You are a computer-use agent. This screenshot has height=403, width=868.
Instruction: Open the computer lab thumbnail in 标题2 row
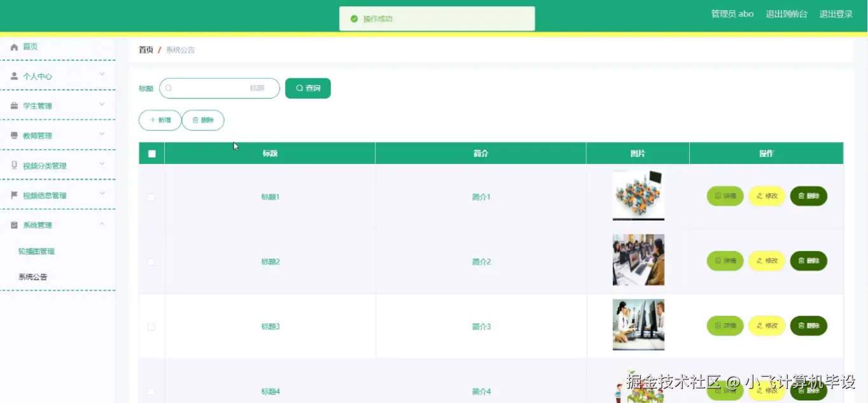click(638, 260)
